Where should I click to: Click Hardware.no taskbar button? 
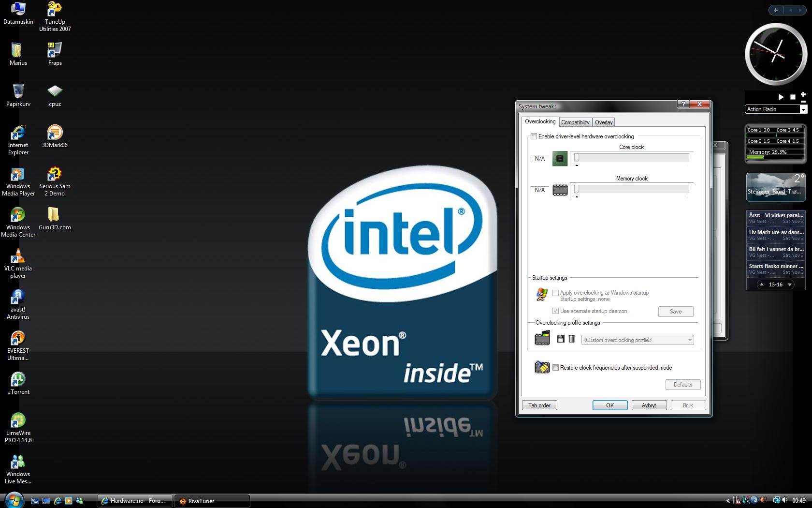135,501
